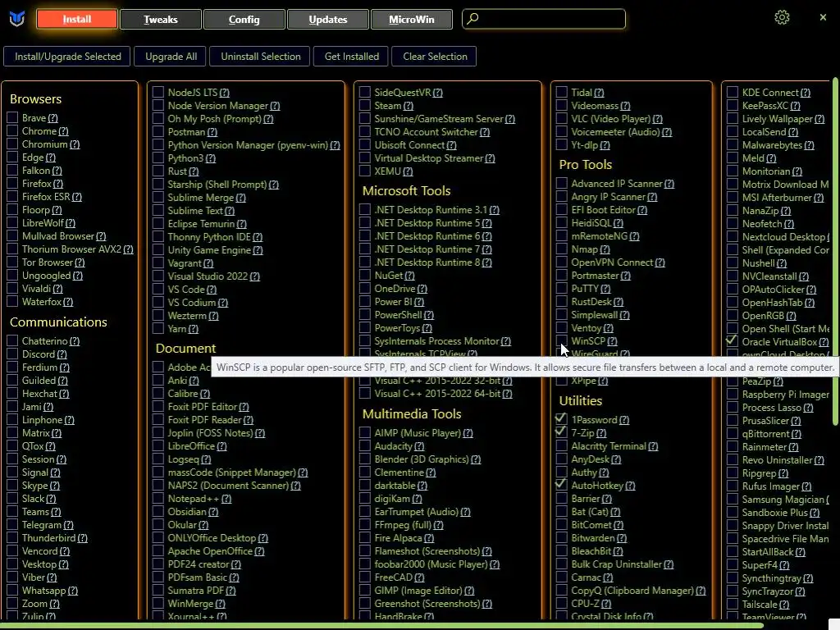Open the Config tab
Image resolution: width=840 pixels, height=630 pixels.
pos(244,20)
